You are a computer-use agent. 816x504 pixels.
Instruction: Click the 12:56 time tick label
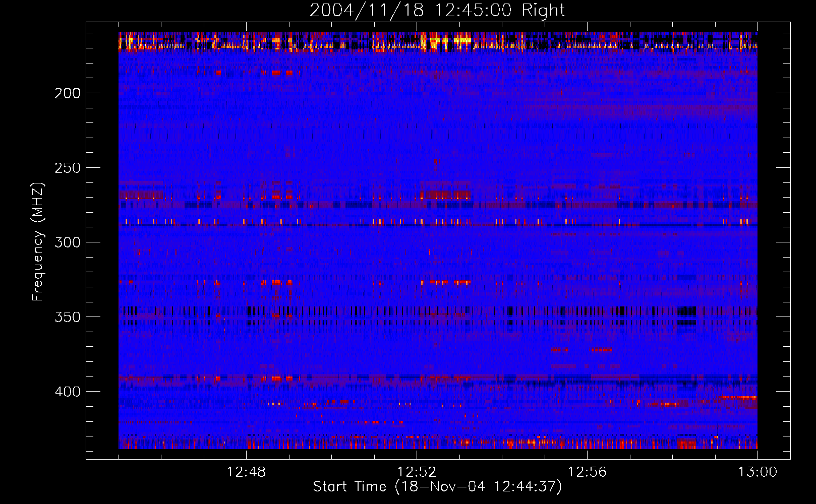(x=587, y=472)
